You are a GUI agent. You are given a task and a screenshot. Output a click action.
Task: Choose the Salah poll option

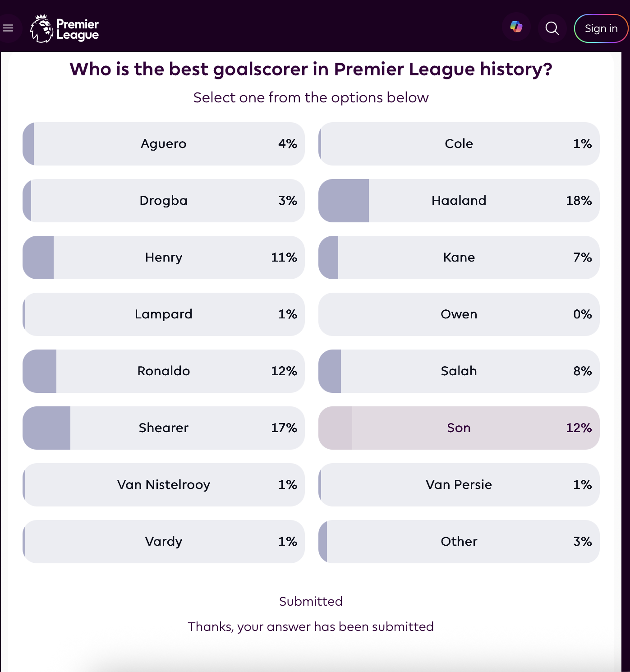[459, 371]
